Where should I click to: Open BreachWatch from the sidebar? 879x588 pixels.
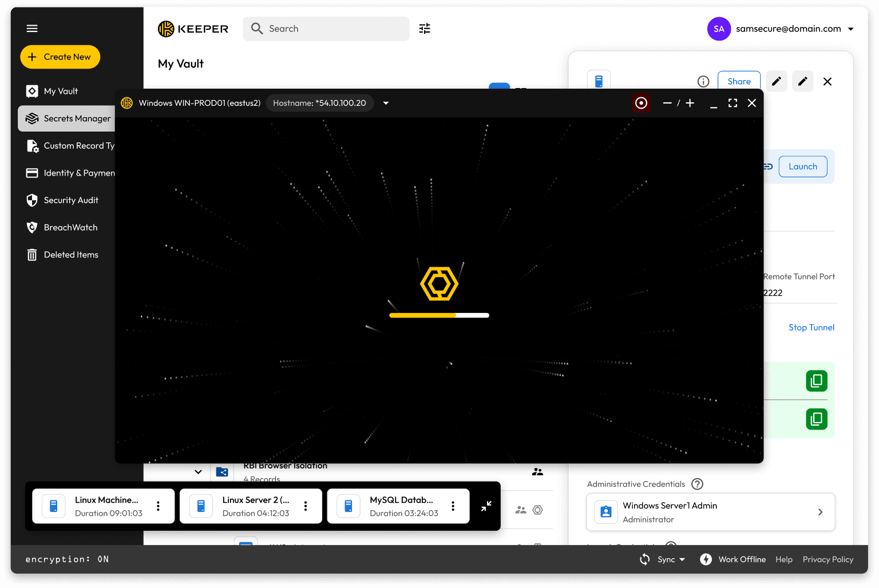[x=62, y=228]
